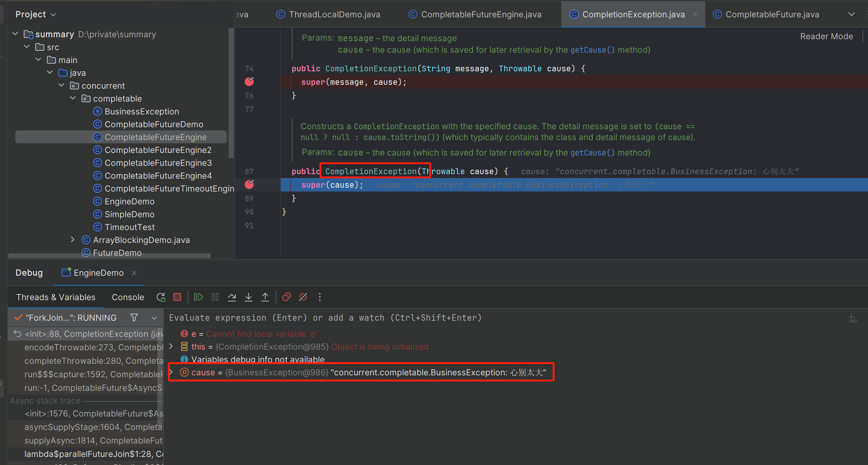868x465 pixels.
Task: Stop the debug session
Action: [177, 297]
